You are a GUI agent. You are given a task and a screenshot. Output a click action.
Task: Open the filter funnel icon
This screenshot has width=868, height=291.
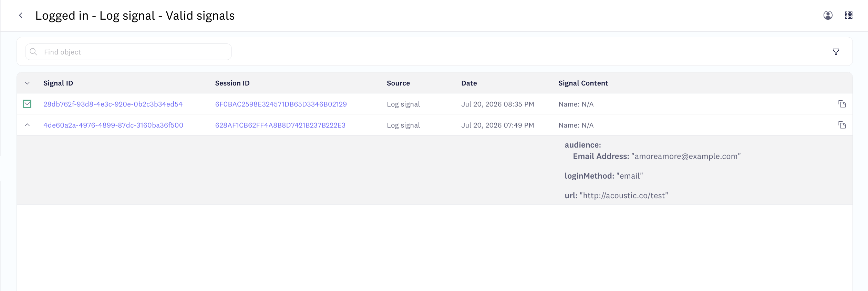836,52
